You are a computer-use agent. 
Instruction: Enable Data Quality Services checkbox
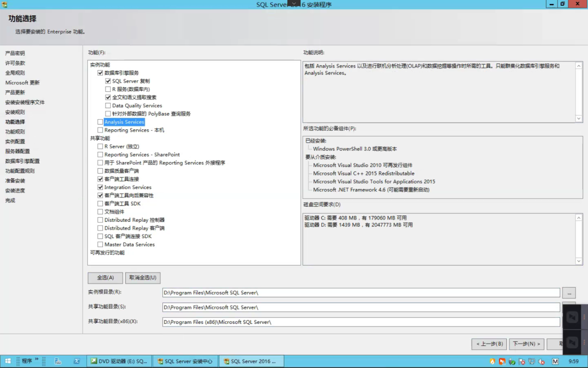pyautogui.click(x=108, y=105)
